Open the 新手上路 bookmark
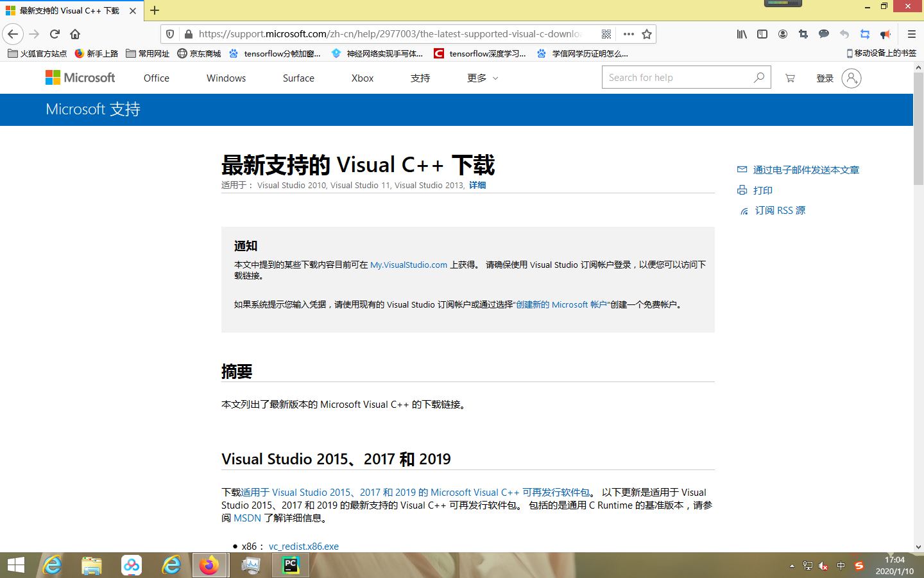Image resolution: width=924 pixels, height=578 pixels. [x=96, y=53]
